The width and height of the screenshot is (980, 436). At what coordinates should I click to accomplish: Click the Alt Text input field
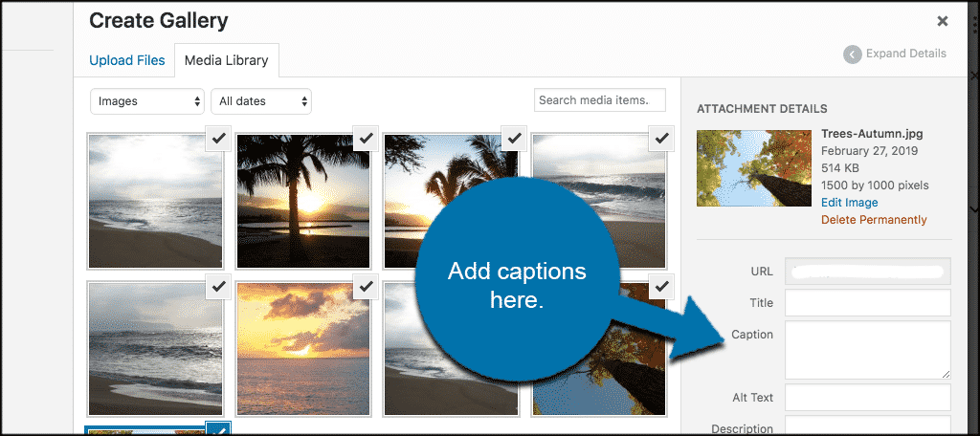click(x=867, y=397)
